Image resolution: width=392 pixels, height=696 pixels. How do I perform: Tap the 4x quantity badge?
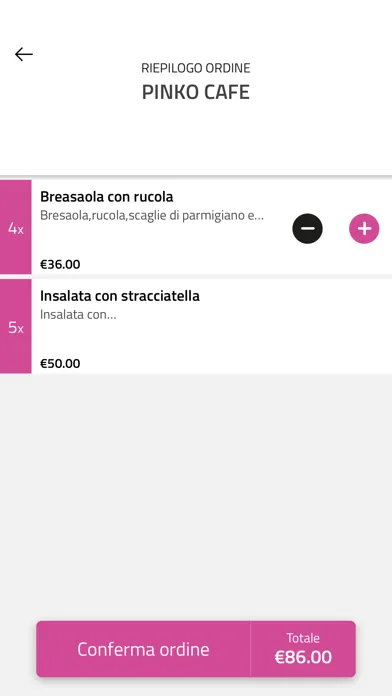(16, 227)
